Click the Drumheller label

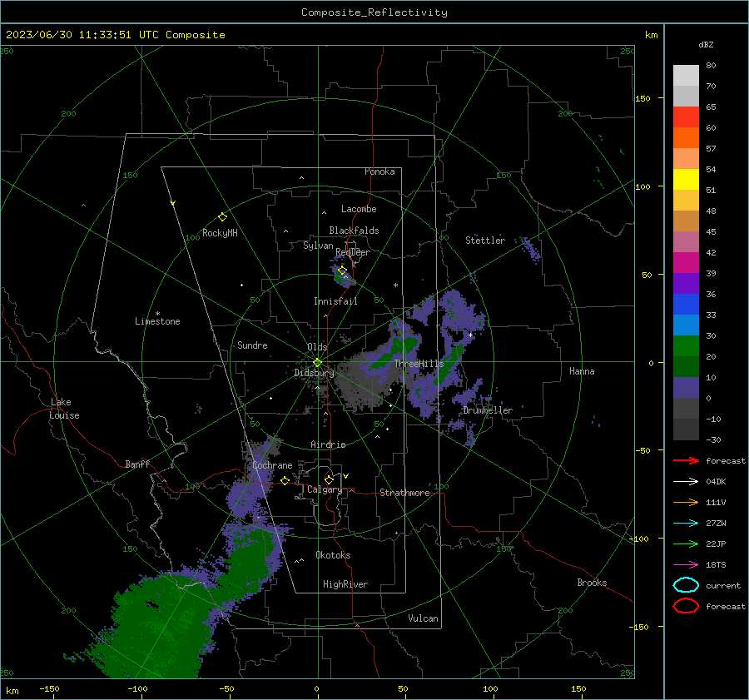pyautogui.click(x=488, y=410)
